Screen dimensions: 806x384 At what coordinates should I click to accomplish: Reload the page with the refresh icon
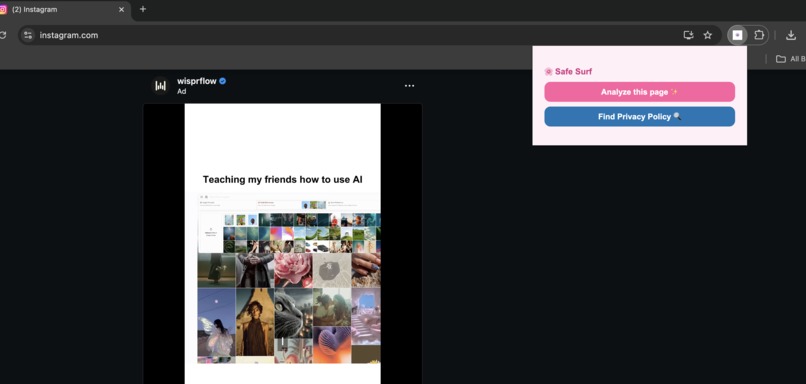tap(3, 35)
